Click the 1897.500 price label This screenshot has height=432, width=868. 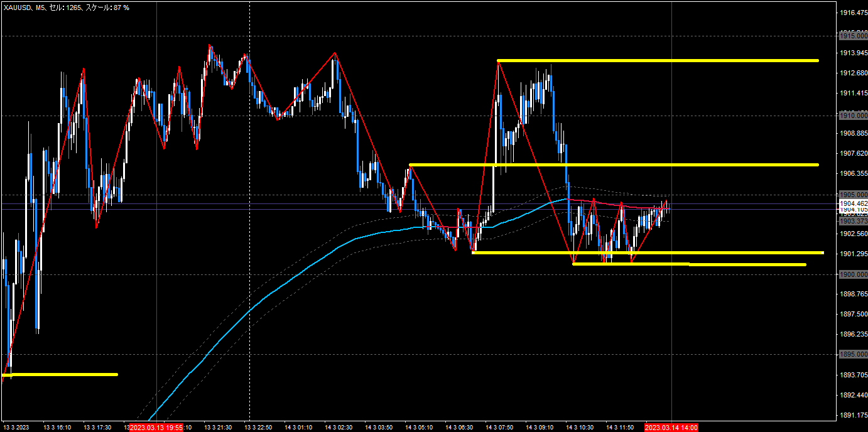854,314
